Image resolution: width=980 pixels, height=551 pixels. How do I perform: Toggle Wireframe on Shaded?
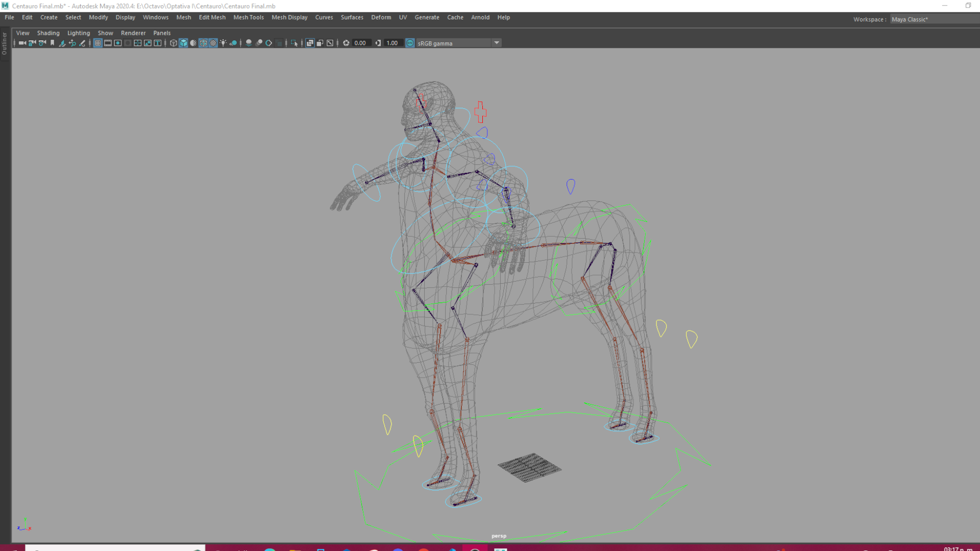pos(203,43)
